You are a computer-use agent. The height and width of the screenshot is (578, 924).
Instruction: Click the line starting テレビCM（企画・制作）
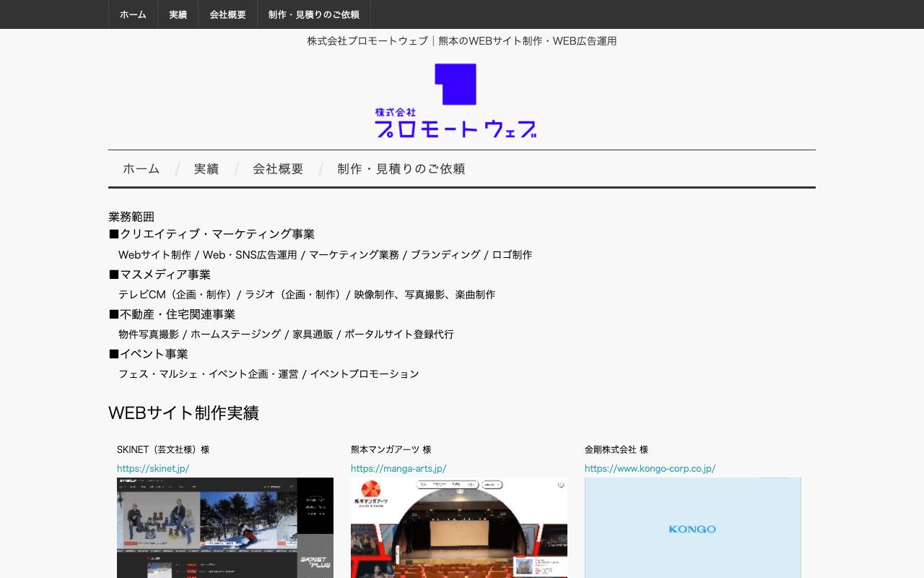click(307, 294)
